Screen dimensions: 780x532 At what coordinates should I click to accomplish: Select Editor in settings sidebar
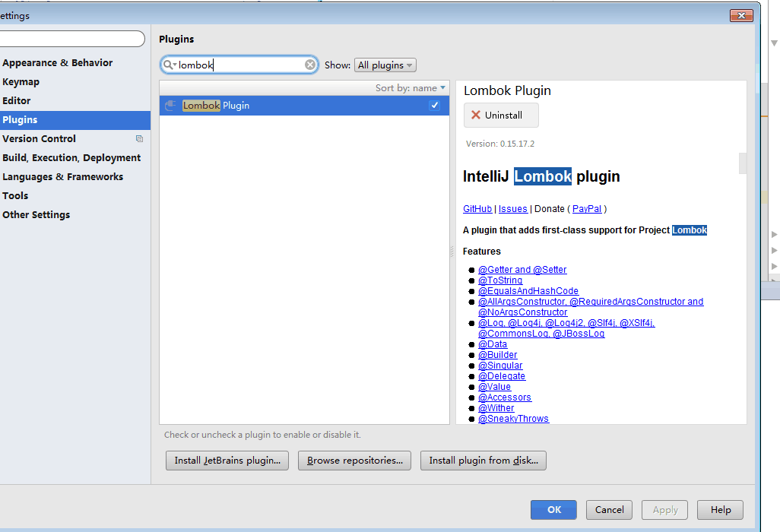[x=17, y=101]
